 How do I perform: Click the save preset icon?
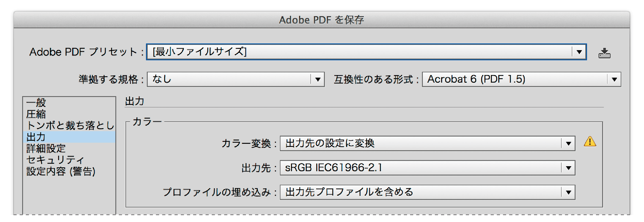click(x=604, y=53)
